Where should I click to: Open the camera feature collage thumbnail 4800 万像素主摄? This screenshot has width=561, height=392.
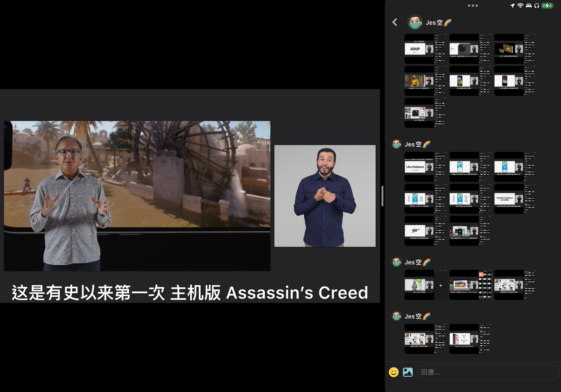pos(426,113)
